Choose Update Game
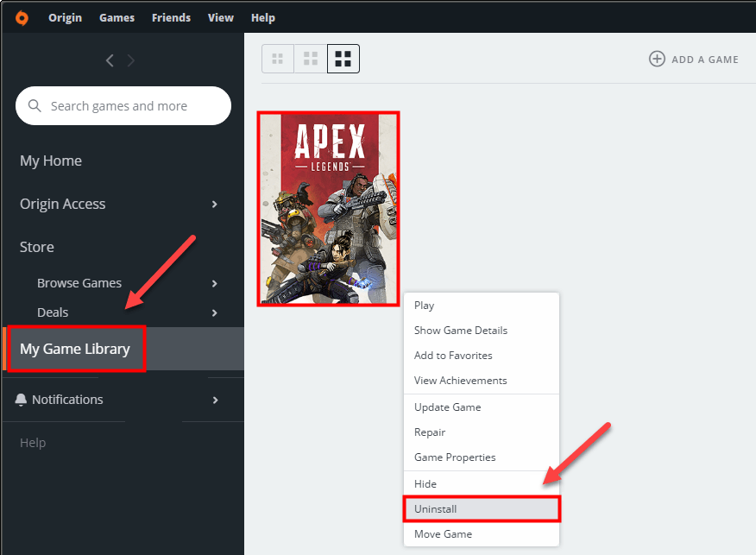 482,407
